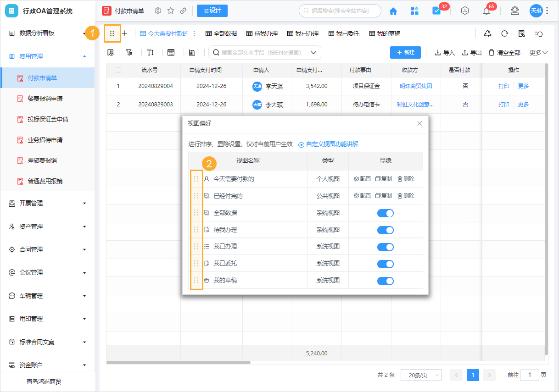
Task: Open the 20条/页 page size dropdown
Action: tap(421, 375)
